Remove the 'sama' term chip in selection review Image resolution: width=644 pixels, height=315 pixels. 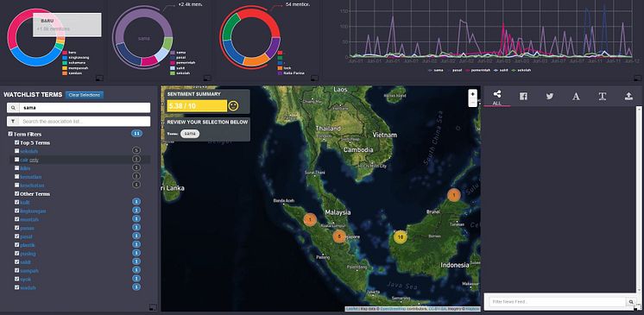(x=190, y=134)
